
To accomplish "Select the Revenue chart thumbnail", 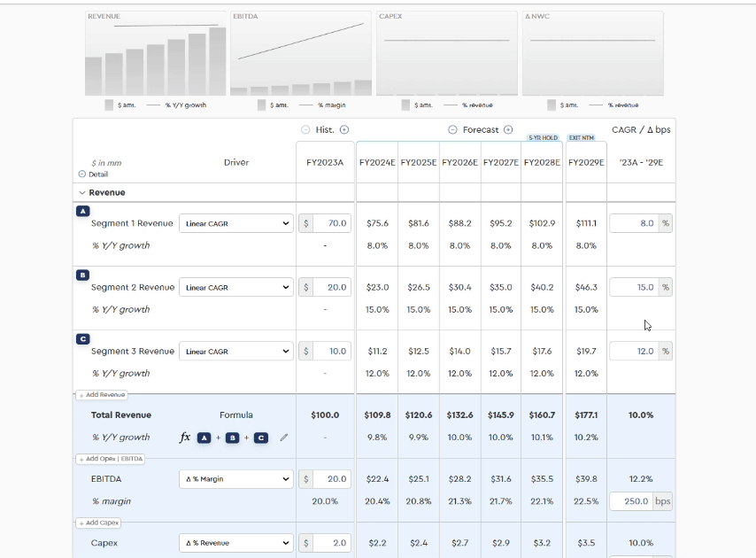I will pos(156,55).
